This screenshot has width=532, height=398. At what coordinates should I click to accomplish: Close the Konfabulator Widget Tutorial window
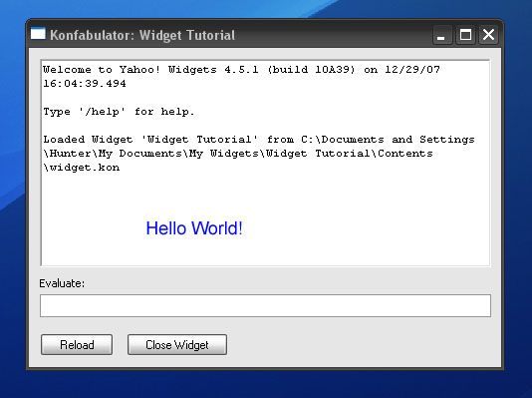[x=488, y=35]
